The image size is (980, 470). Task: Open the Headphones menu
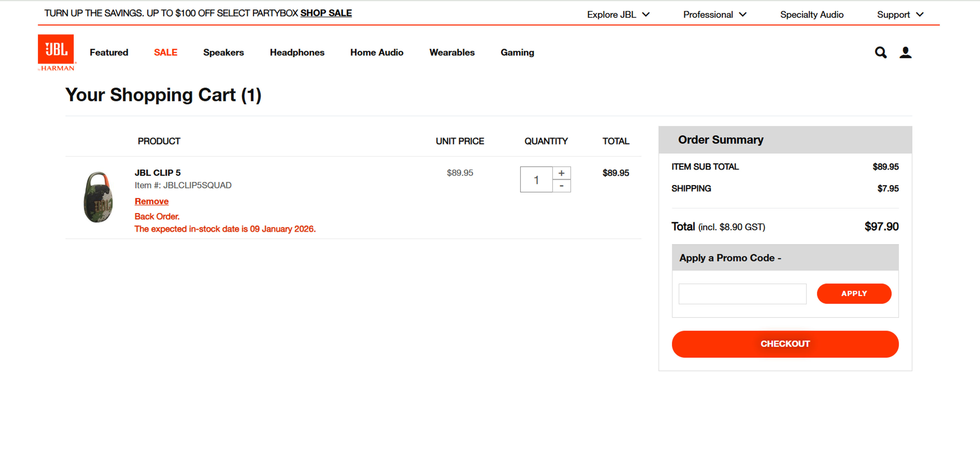click(297, 52)
